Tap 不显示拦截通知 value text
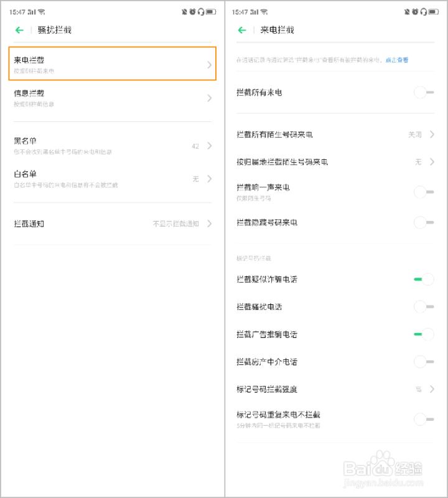This screenshot has width=448, height=498. (176, 223)
